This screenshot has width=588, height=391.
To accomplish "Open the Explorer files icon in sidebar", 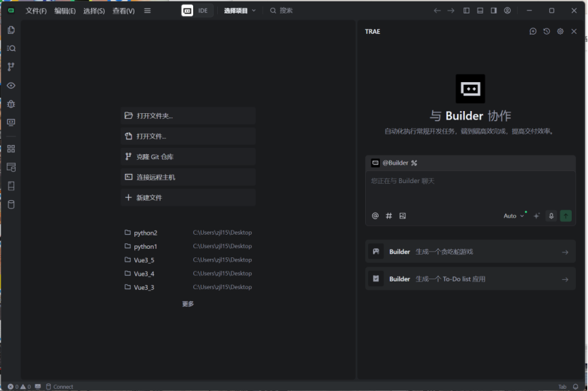I will coord(11,30).
